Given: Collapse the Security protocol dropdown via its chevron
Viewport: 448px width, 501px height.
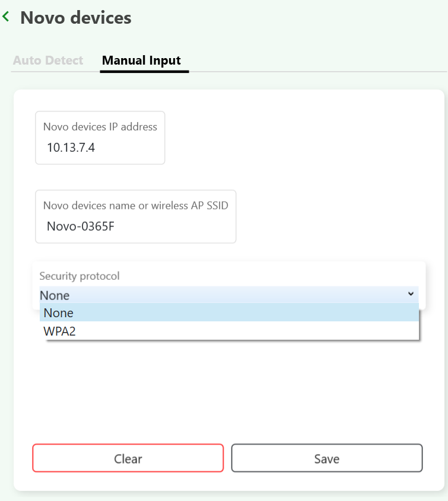Looking at the screenshot, I should (411, 294).
